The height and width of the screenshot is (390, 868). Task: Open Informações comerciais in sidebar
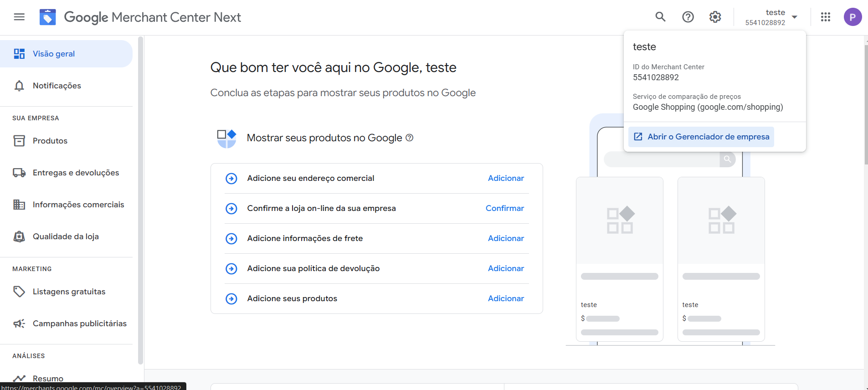coord(67,205)
